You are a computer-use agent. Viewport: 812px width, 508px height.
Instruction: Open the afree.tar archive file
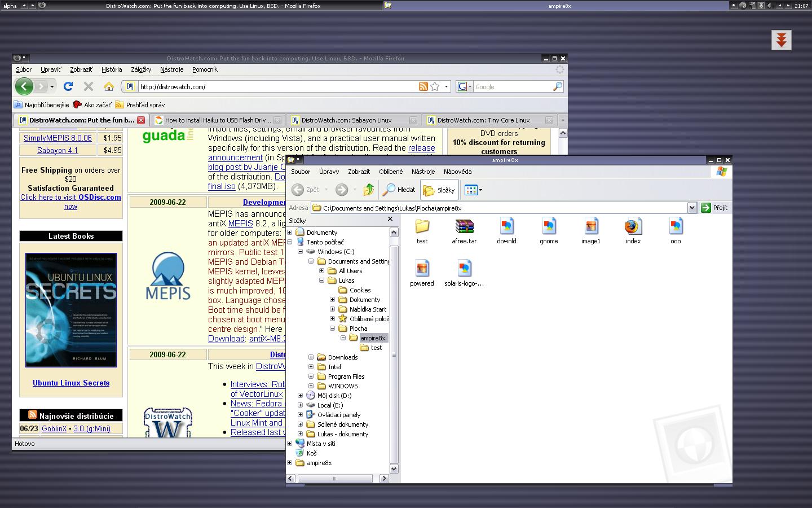click(x=464, y=231)
